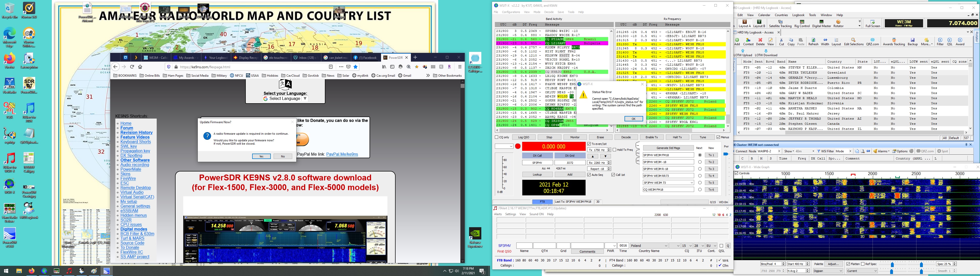This screenshot has width=980, height=276.
Task: Click the Cut scissors icon in logbook
Action: coord(781,42)
